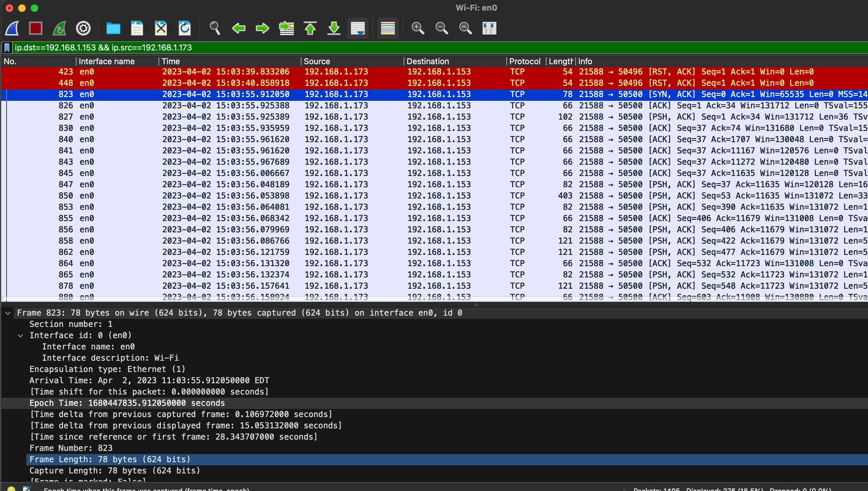The height and width of the screenshot is (491, 868).
Task: Jump to the first packet
Action: coord(310,28)
